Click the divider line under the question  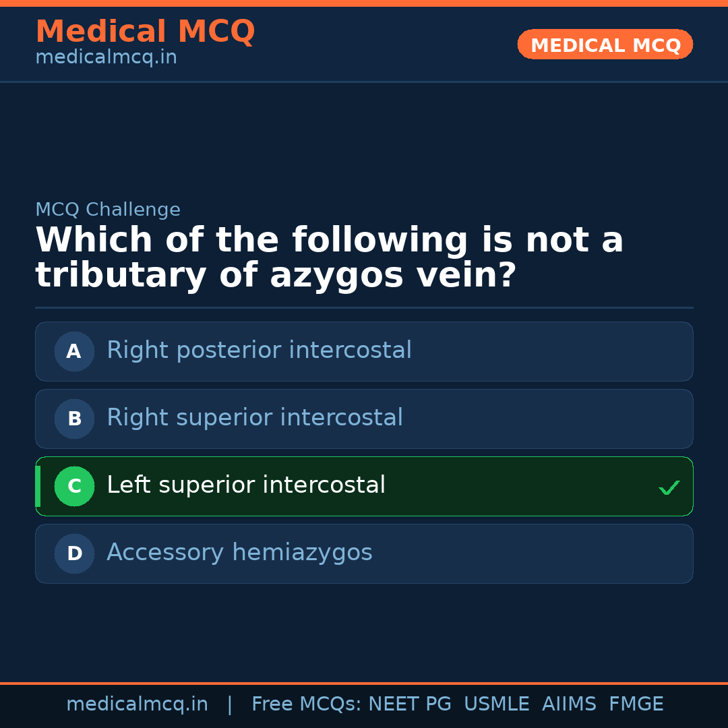pyautogui.click(x=364, y=307)
